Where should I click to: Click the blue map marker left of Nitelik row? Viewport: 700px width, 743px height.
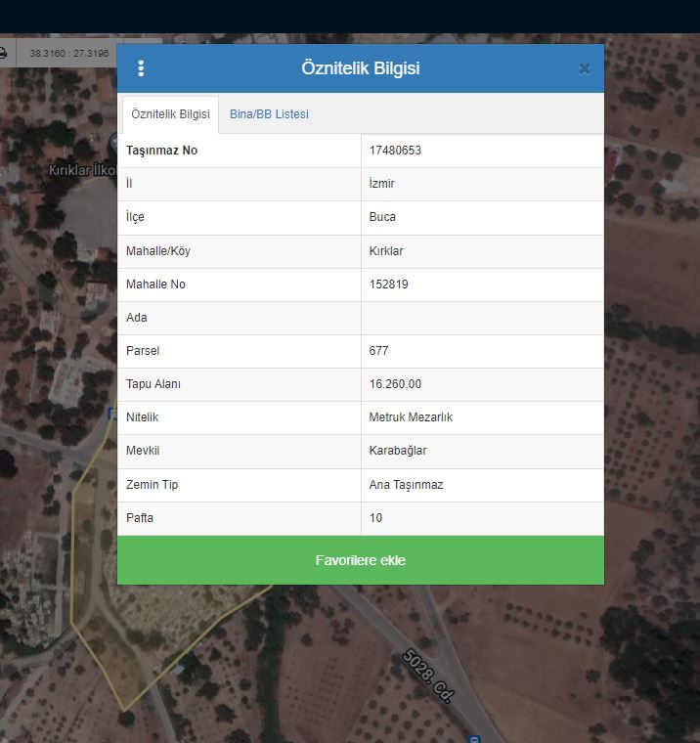tap(110, 415)
